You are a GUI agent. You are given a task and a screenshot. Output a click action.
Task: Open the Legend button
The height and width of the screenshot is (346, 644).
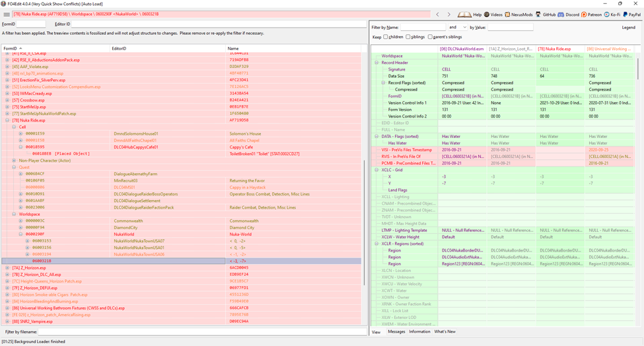click(628, 28)
